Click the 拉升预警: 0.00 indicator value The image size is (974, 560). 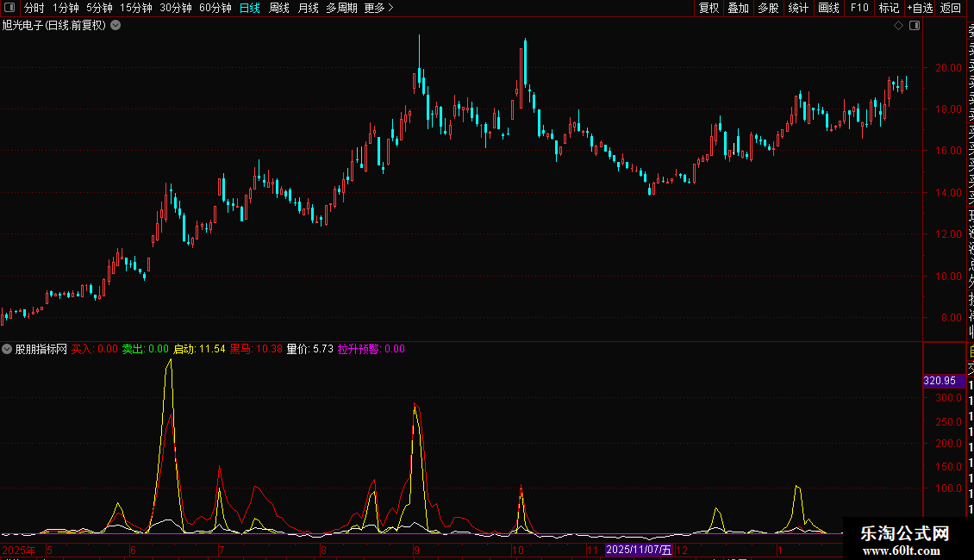click(371, 349)
